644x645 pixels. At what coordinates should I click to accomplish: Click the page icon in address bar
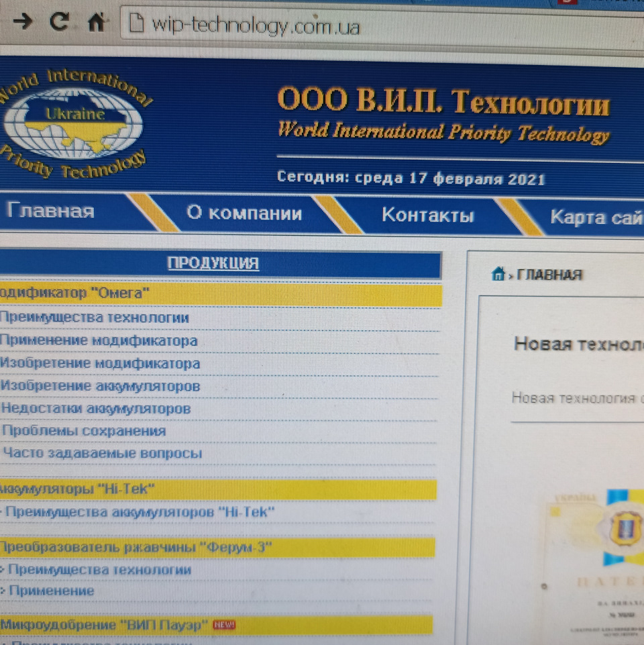[137, 23]
